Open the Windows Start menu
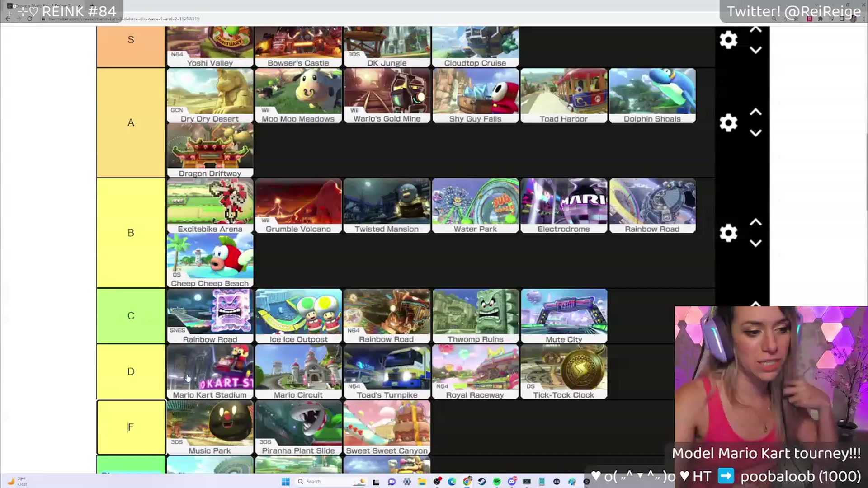Image resolution: width=868 pixels, height=488 pixels. pos(286,482)
